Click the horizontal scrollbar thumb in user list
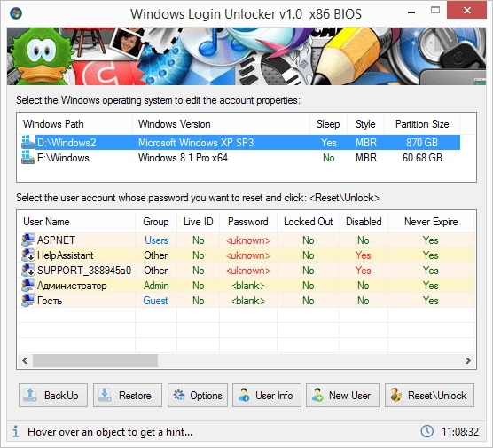Screen dimensions: 493x448 click(x=95, y=360)
